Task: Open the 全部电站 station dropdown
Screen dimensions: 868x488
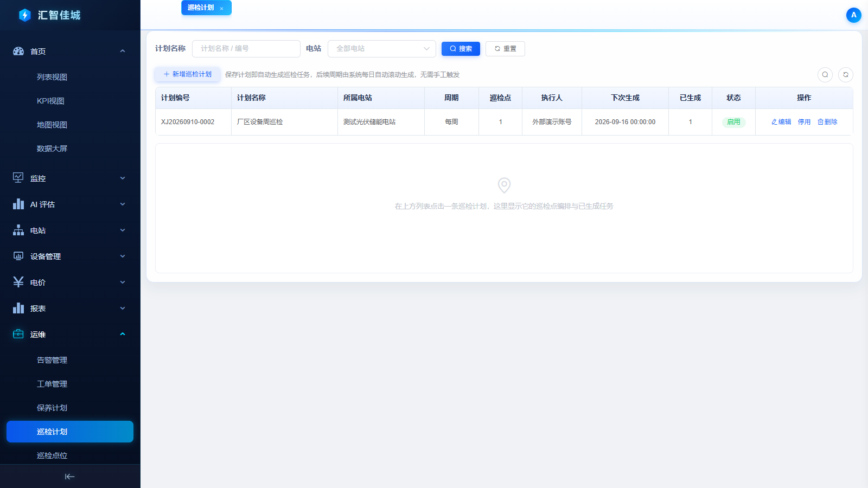Action: (382, 49)
